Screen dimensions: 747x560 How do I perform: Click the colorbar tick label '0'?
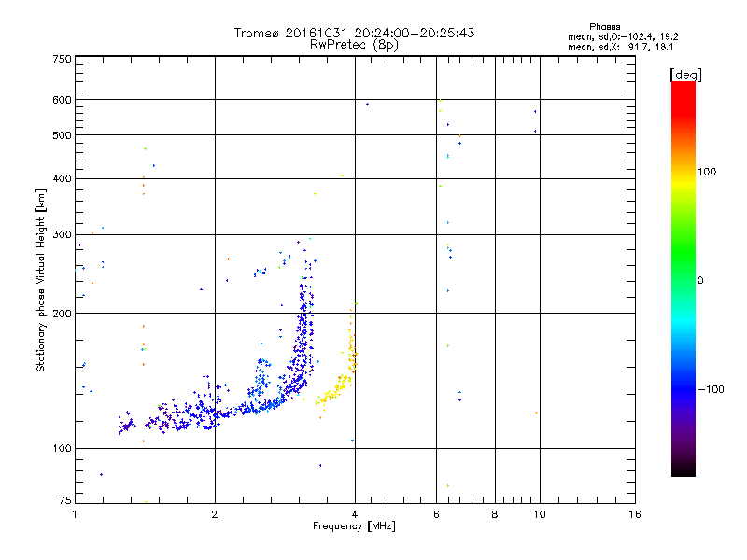click(700, 281)
